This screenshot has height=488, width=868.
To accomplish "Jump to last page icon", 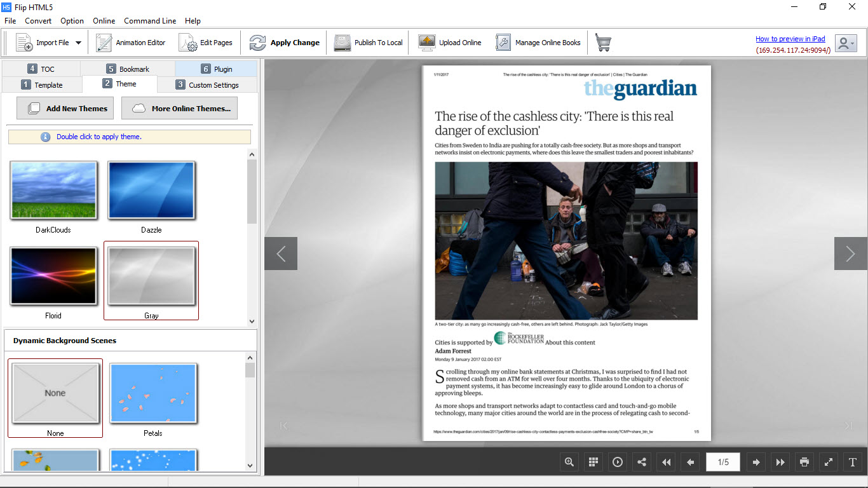I will [x=780, y=462].
